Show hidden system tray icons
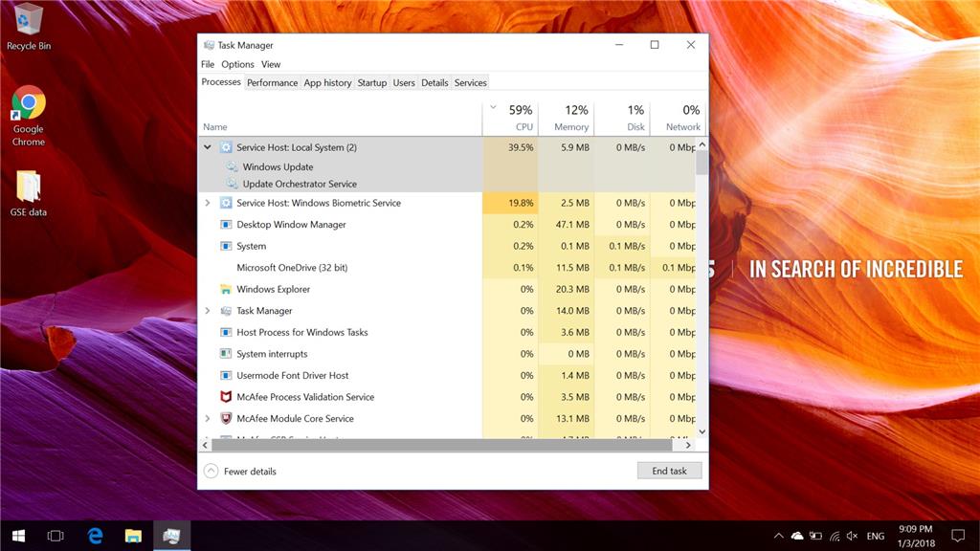This screenshot has height=551, width=980. click(779, 536)
